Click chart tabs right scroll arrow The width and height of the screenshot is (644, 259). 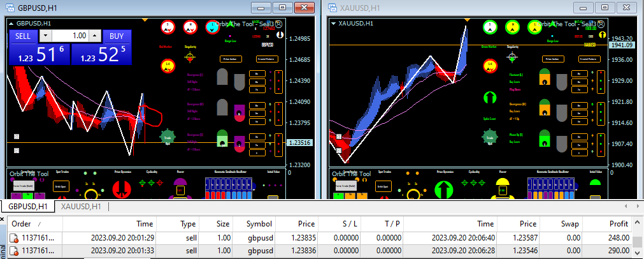click(x=638, y=206)
